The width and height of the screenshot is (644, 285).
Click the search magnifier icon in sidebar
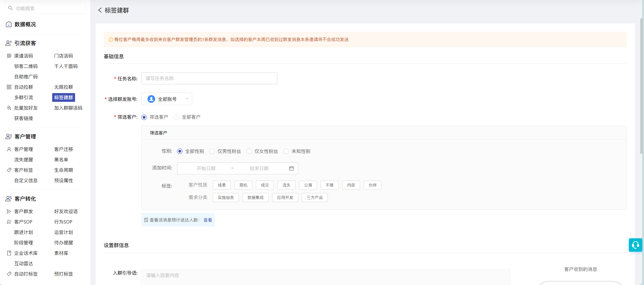point(10,8)
